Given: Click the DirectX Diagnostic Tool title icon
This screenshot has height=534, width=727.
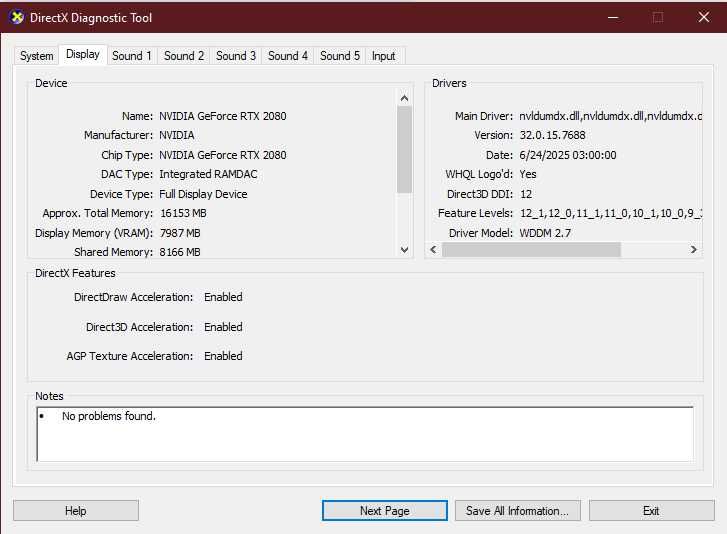Looking at the screenshot, I should 17,18.
